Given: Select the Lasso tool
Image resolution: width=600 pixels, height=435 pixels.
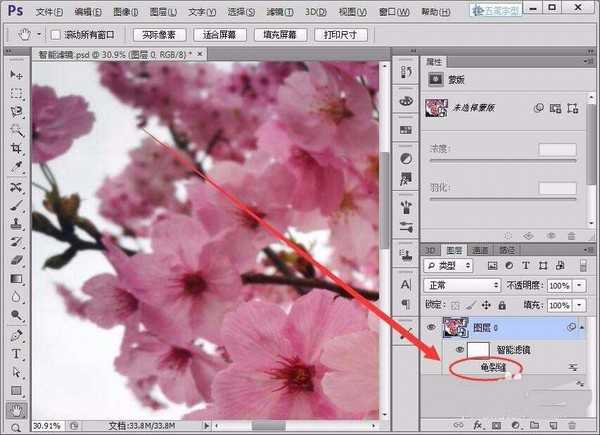Looking at the screenshot, I should 17,111.
